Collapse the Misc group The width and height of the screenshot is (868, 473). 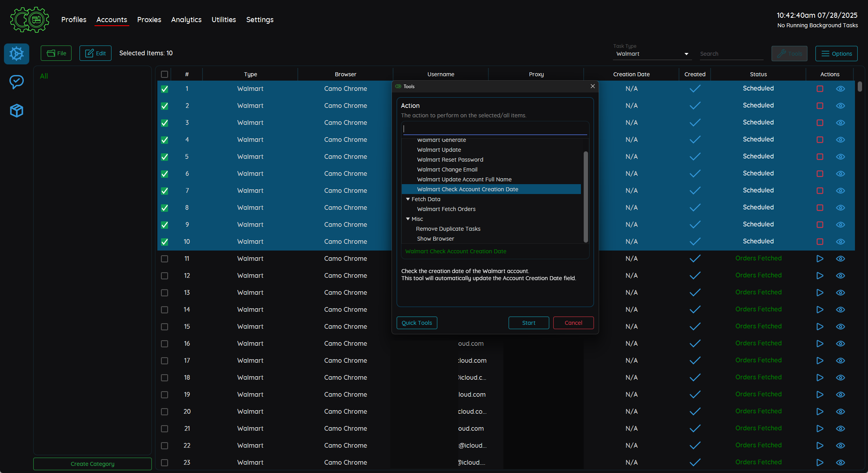(x=408, y=219)
